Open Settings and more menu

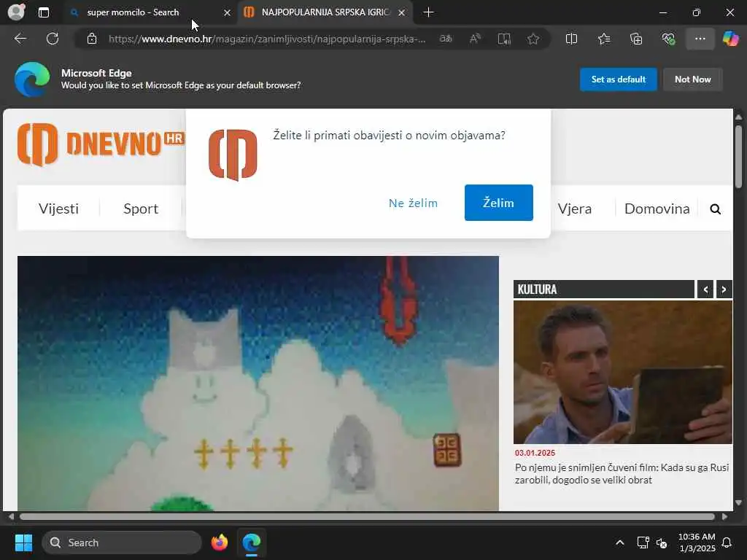pyautogui.click(x=700, y=39)
